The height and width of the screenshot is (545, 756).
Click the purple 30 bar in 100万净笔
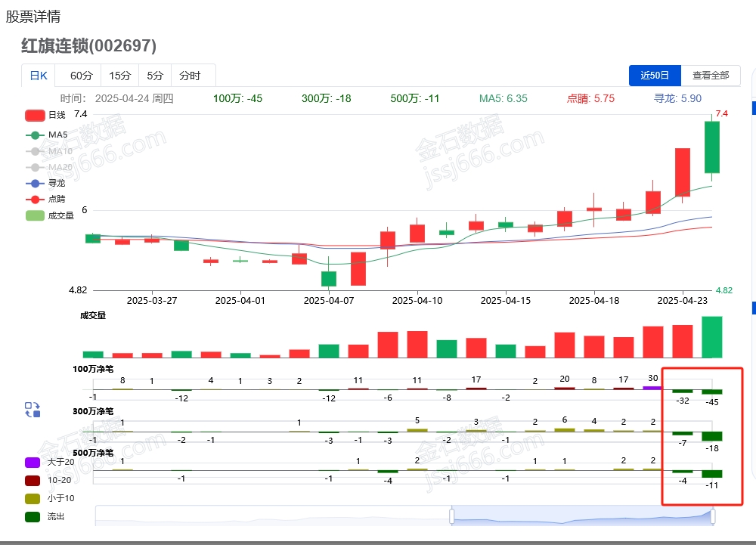tap(653, 388)
